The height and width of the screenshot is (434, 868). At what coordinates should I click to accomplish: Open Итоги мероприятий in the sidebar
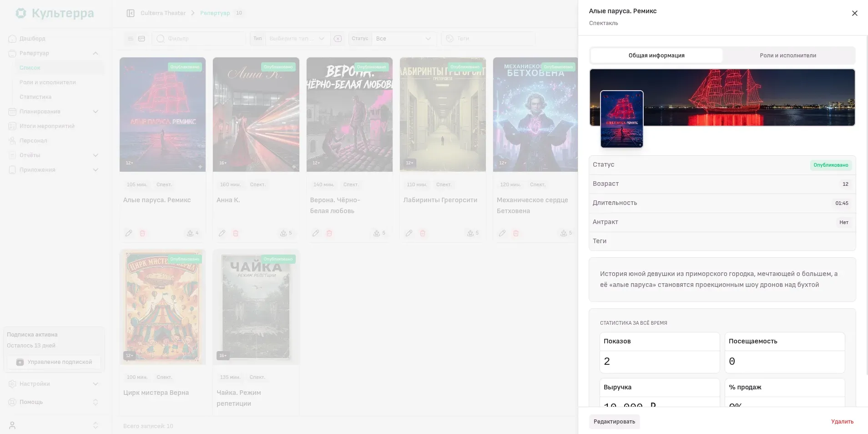[47, 126]
